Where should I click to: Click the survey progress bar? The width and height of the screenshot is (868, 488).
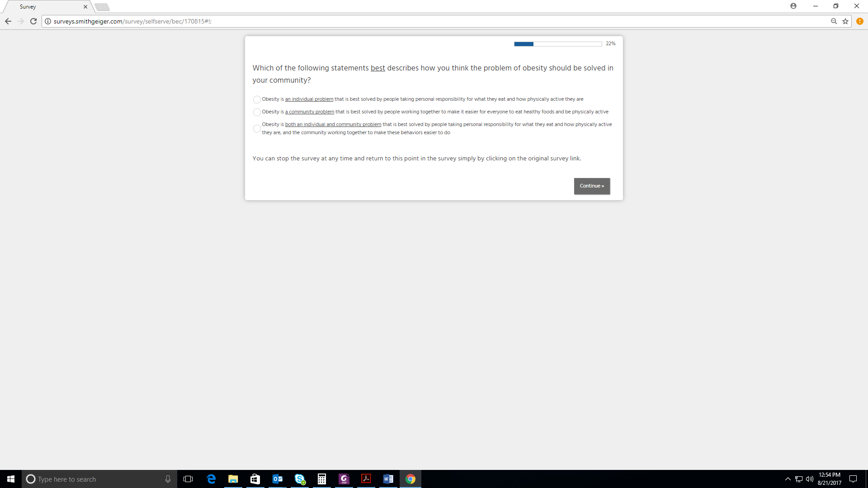tap(557, 44)
